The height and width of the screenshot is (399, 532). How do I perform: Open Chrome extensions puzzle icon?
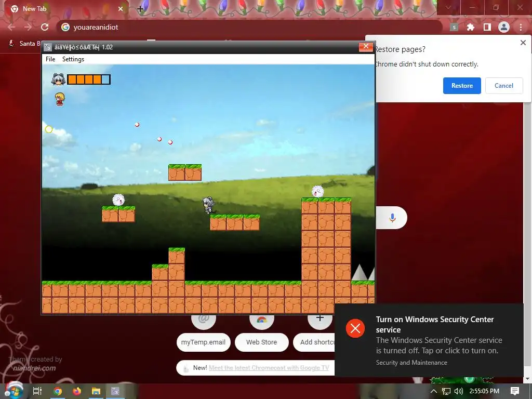pos(471,27)
